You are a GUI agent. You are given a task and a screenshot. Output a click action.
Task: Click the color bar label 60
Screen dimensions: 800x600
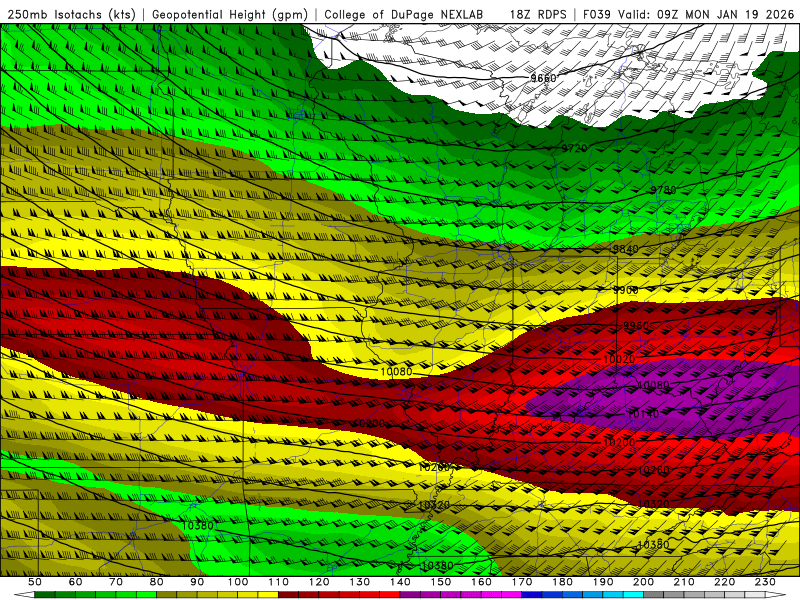click(75, 582)
